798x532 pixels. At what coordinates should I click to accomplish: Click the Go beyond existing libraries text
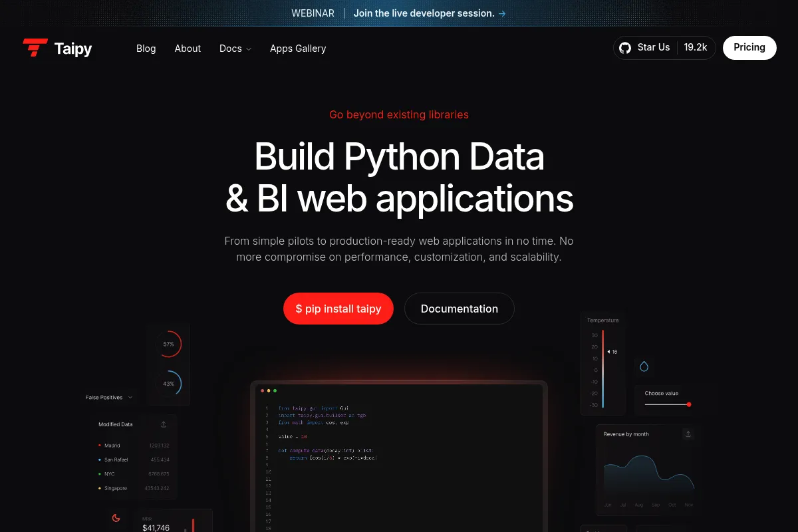click(399, 114)
